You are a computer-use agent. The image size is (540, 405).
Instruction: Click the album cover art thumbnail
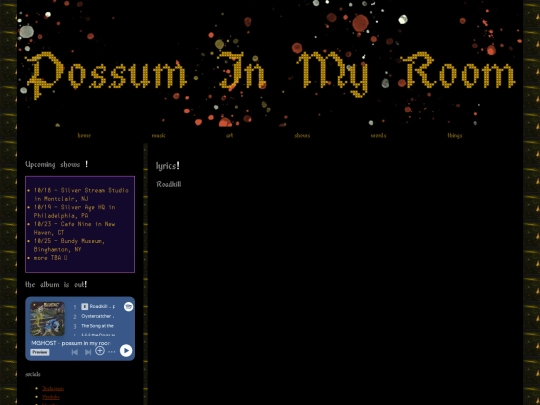(48, 319)
